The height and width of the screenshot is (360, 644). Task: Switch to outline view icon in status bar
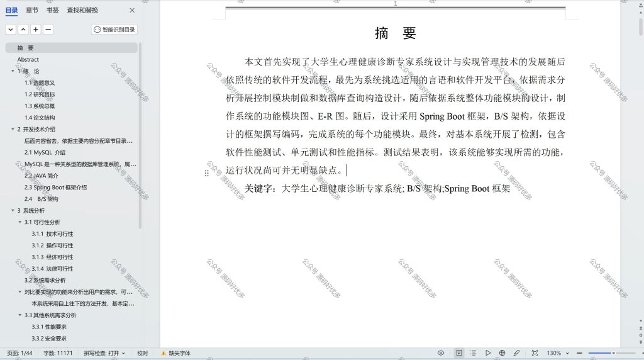(473, 353)
